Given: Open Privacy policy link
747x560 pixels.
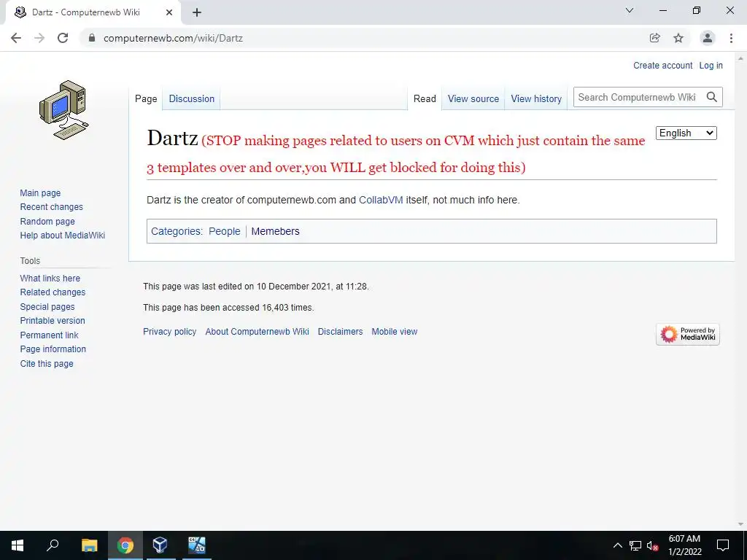Looking at the screenshot, I should (169, 332).
